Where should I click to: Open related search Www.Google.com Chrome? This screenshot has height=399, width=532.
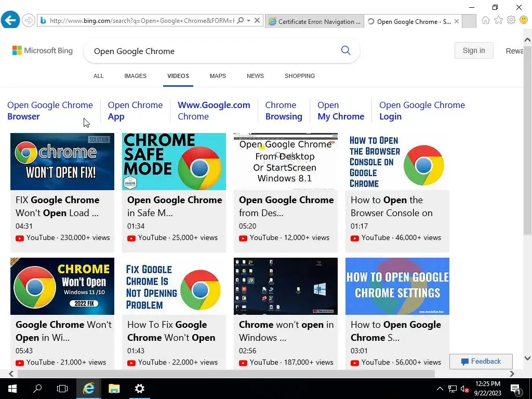[x=214, y=111]
